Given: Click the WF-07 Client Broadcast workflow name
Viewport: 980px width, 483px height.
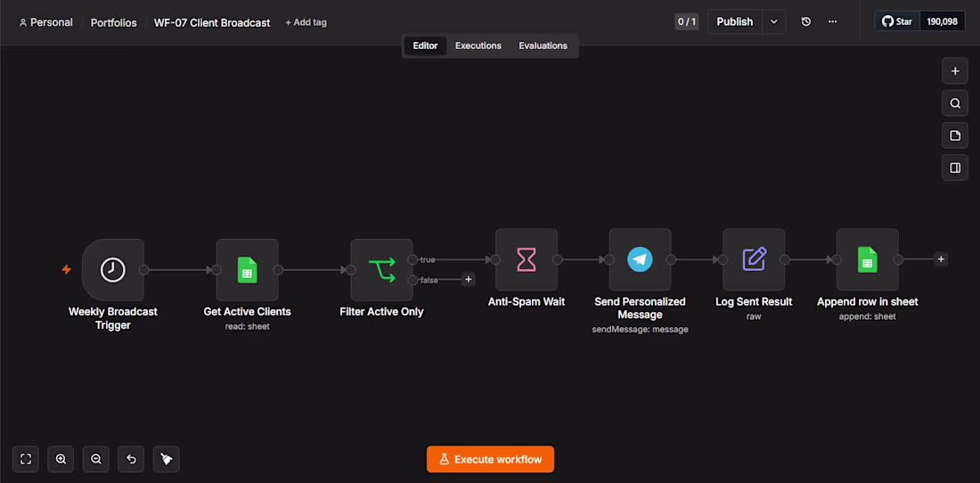Looking at the screenshot, I should 212,22.
